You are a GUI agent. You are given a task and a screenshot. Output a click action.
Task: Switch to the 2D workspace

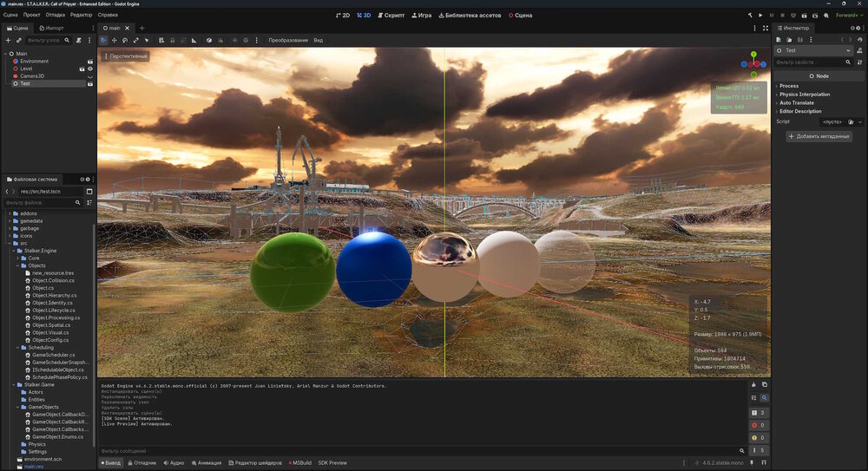343,16
